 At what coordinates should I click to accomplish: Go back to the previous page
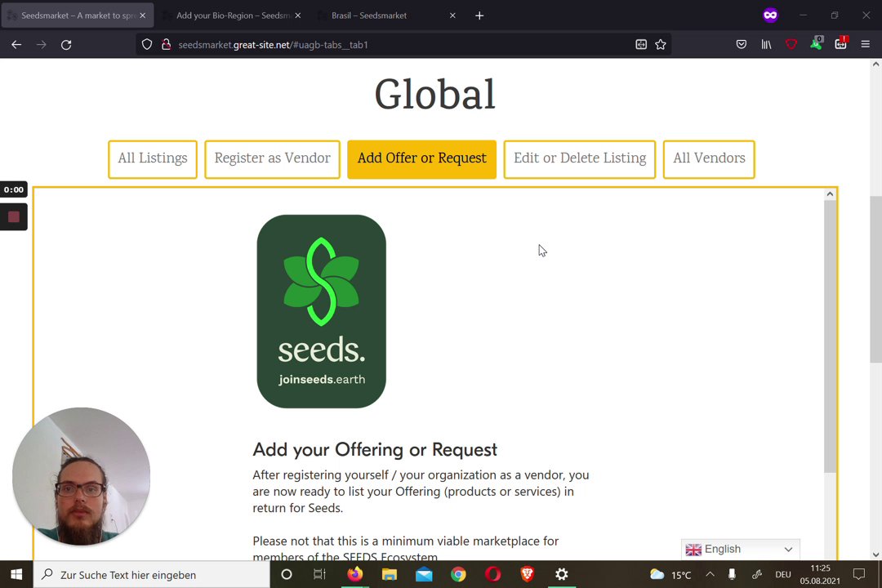tap(16, 44)
